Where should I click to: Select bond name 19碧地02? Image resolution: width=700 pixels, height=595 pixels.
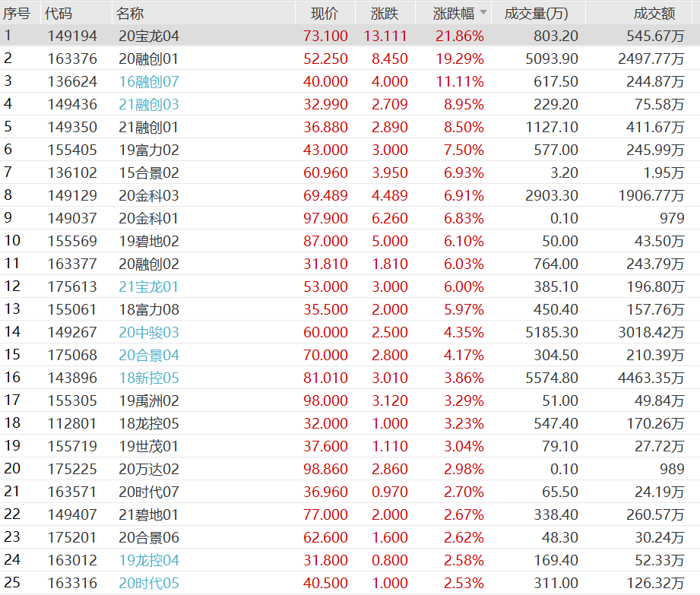click(149, 241)
